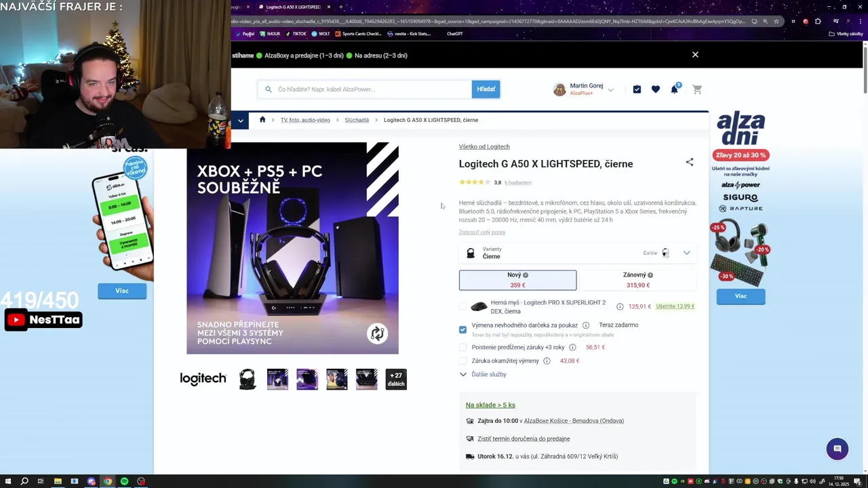Open the WOLT bookmark

coord(321,34)
